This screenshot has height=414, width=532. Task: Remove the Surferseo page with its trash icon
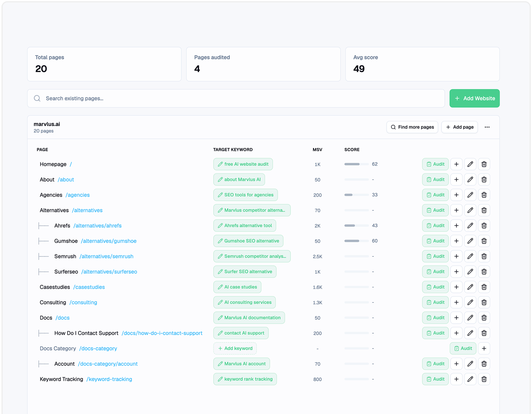click(484, 272)
